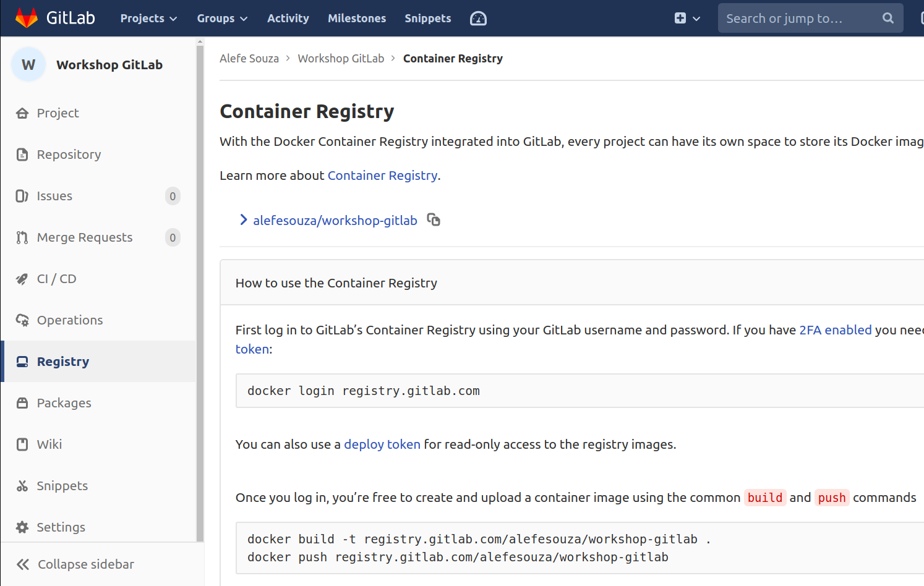The height and width of the screenshot is (586, 924).
Task: Click the Operations cloud-gear icon
Action: [x=22, y=320]
